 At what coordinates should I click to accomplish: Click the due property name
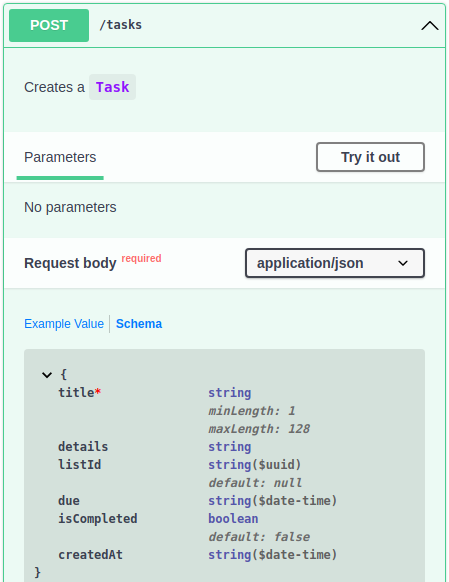point(69,501)
